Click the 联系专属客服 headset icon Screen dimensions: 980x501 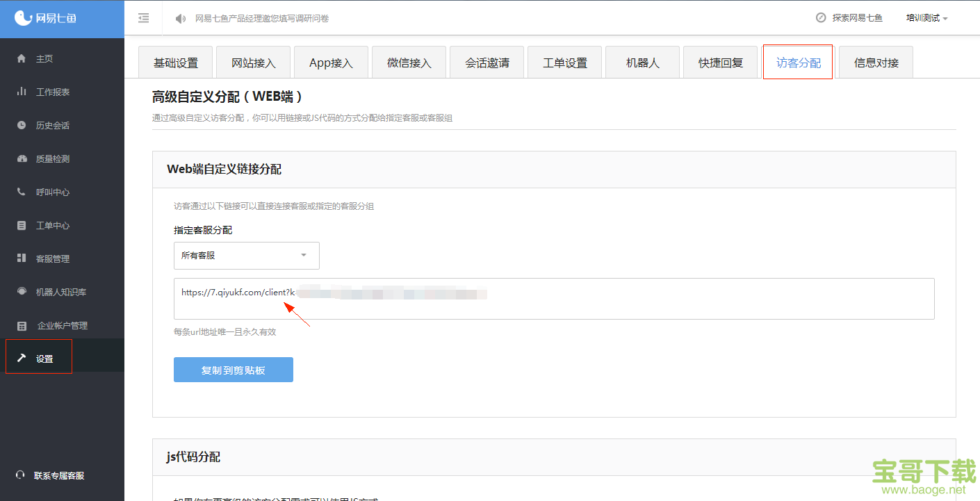[x=20, y=475]
